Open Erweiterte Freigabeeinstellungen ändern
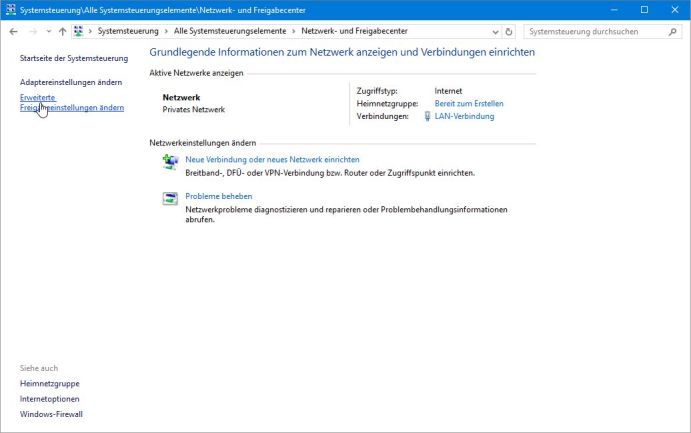691x433 pixels. click(72, 103)
